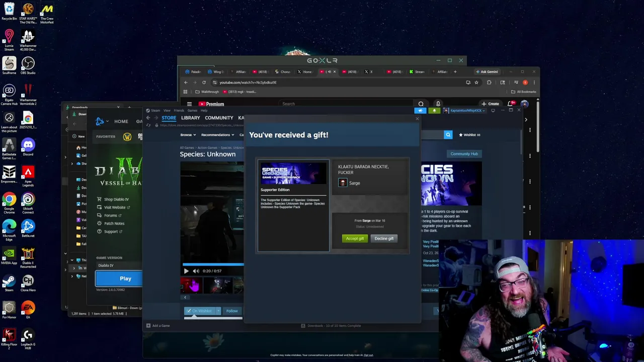Click Play in the Battle.net launcher

(x=119, y=279)
